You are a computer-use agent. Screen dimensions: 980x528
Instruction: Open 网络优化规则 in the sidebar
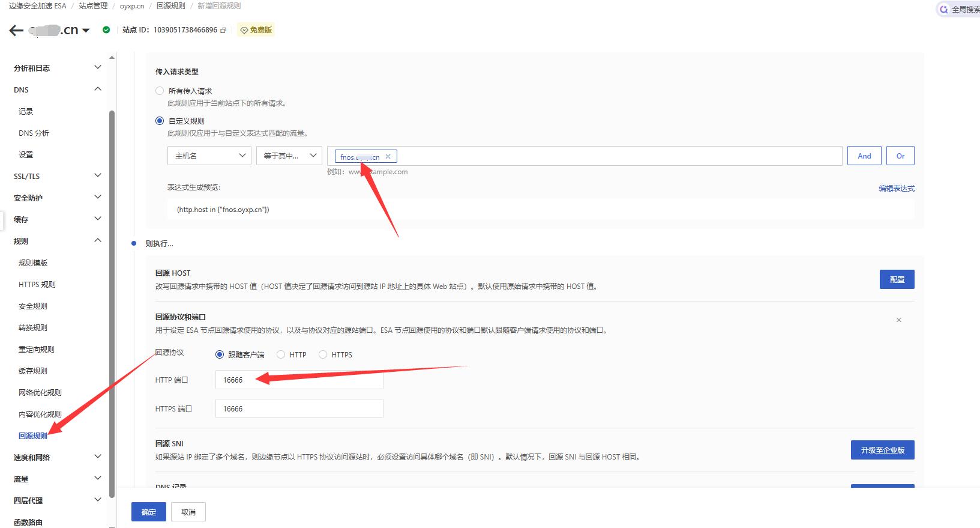tap(40, 393)
